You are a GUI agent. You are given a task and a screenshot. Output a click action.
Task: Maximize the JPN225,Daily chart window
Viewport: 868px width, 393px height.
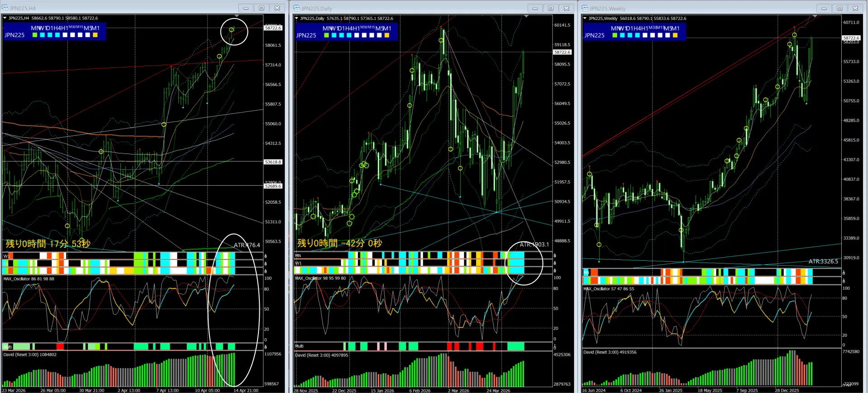551,8
